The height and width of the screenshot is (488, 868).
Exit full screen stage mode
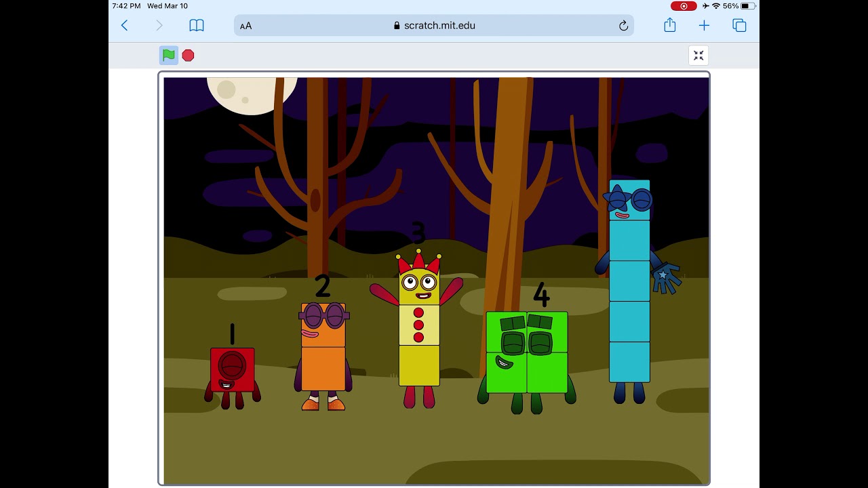(698, 56)
